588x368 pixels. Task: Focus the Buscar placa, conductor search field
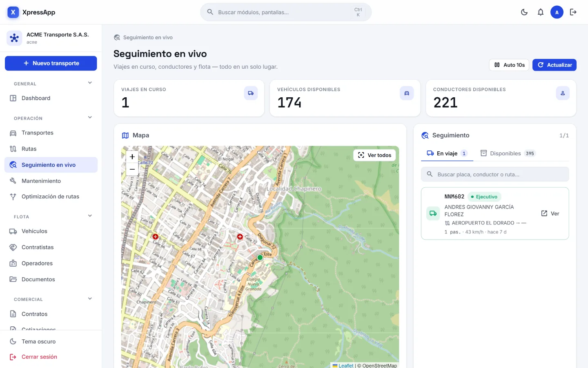tap(495, 174)
